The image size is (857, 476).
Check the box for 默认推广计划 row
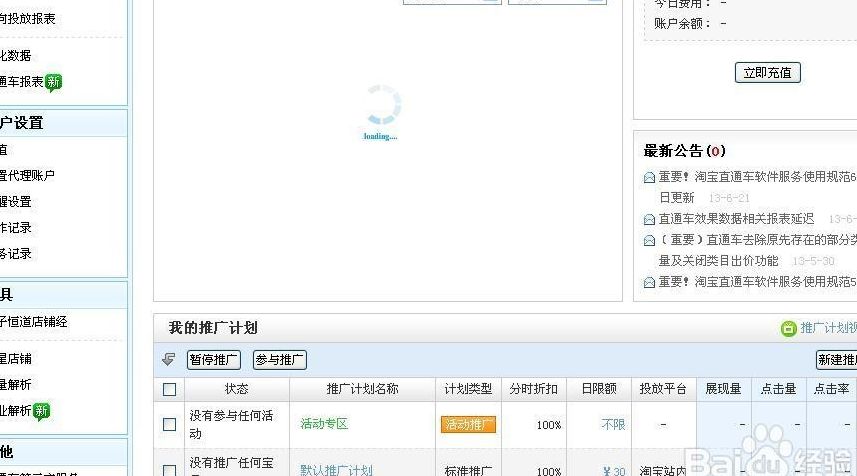(x=169, y=470)
